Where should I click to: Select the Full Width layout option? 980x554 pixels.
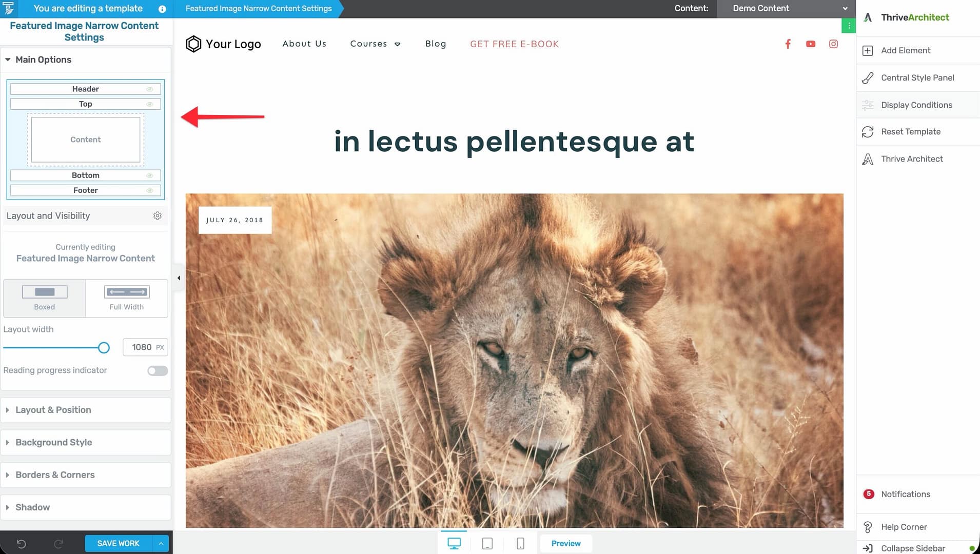click(x=127, y=298)
